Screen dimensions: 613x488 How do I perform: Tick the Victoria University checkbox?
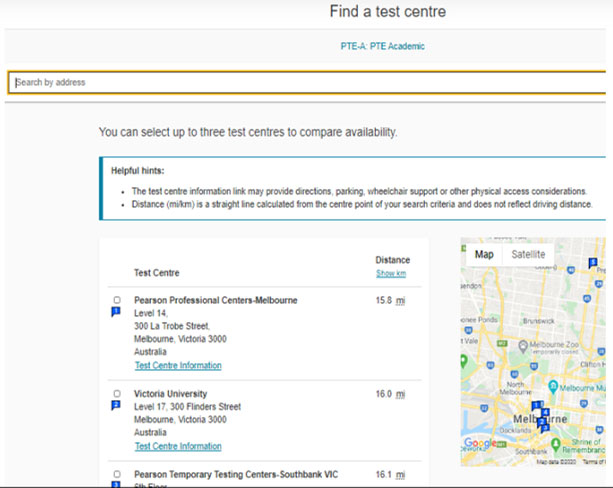tap(117, 393)
